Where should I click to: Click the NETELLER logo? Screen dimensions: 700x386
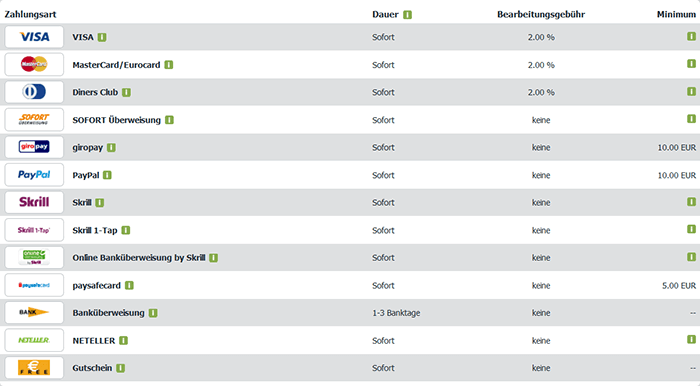(x=34, y=340)
